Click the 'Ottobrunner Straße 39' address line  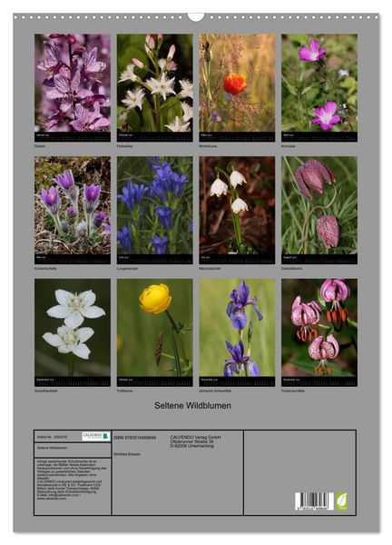pyautogui.click(x=191, y=441)
